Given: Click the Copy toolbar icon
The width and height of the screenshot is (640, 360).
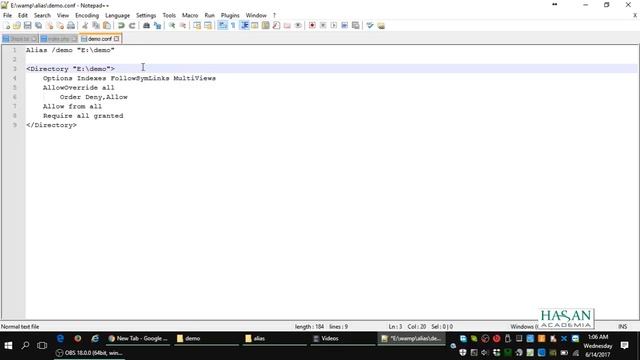Looking at the screenshot, I should pos(96,26).
